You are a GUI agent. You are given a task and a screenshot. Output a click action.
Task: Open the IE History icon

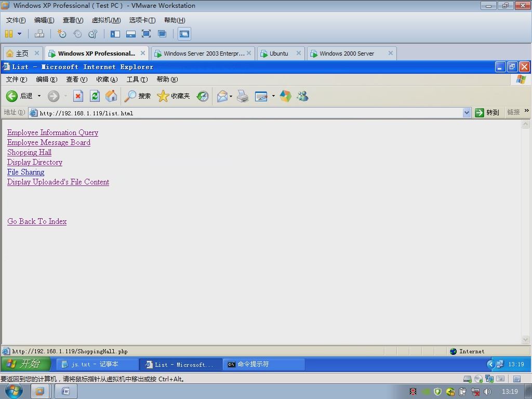point(203,96)
